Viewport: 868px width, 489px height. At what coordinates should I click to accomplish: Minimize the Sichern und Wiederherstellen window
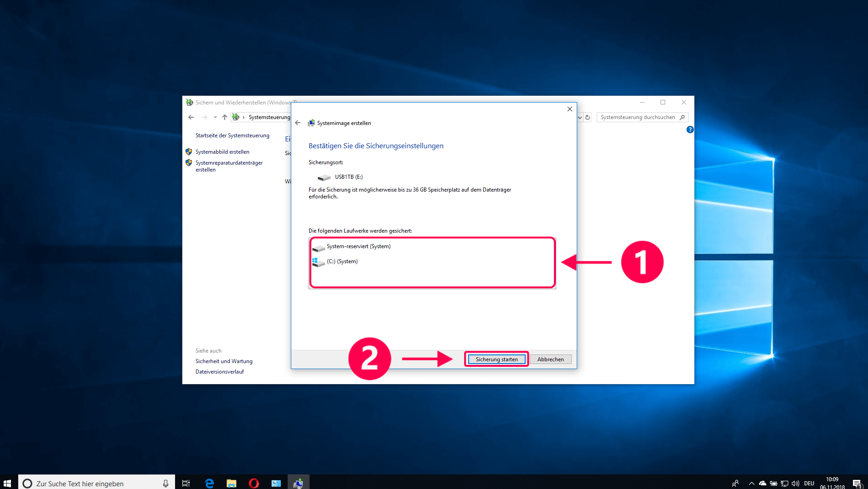[x=642, y=103]
